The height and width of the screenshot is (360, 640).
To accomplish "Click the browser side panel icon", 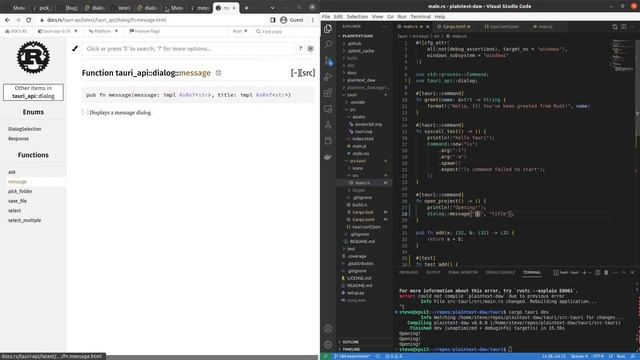I will click(x=273, y=20).
